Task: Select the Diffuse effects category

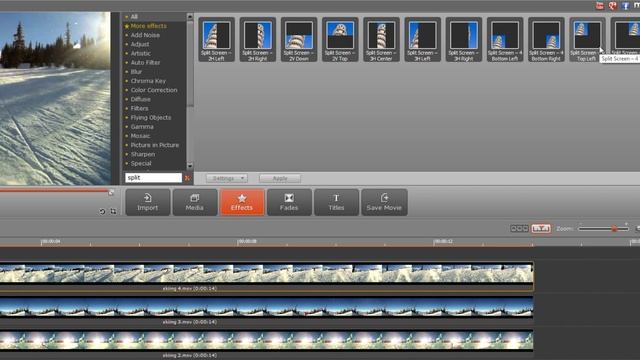Action: click(141, 99)
